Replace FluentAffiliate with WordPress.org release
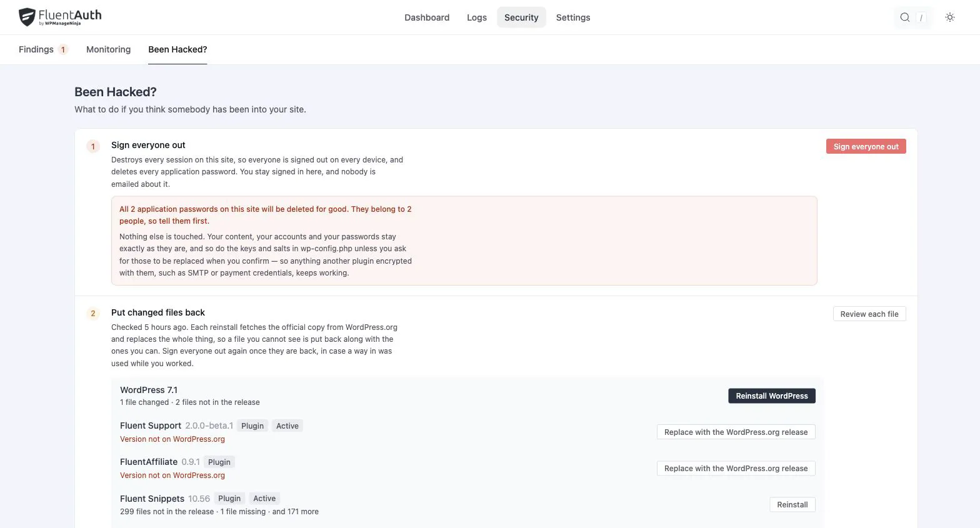 tap(736, 468)
